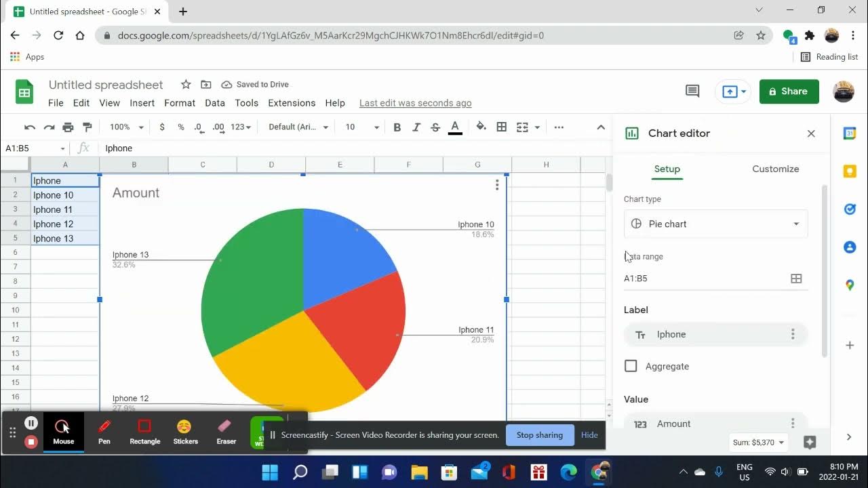The image size is (868, 488).
Task: Click the Share button
Action: (x=789, y=91)
